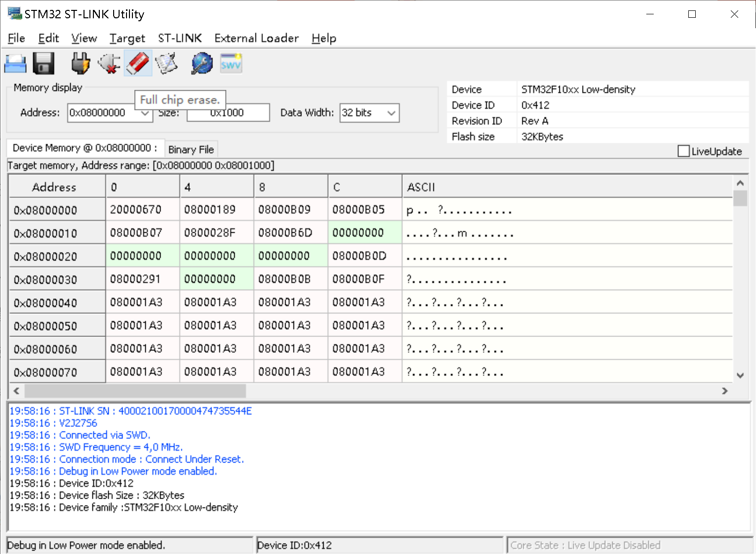This screenshot has width=756, height=554.
Task: Click the STM32 ST-LINK Utility title icon
Action: pyautogui.click(x=15, y=14)
